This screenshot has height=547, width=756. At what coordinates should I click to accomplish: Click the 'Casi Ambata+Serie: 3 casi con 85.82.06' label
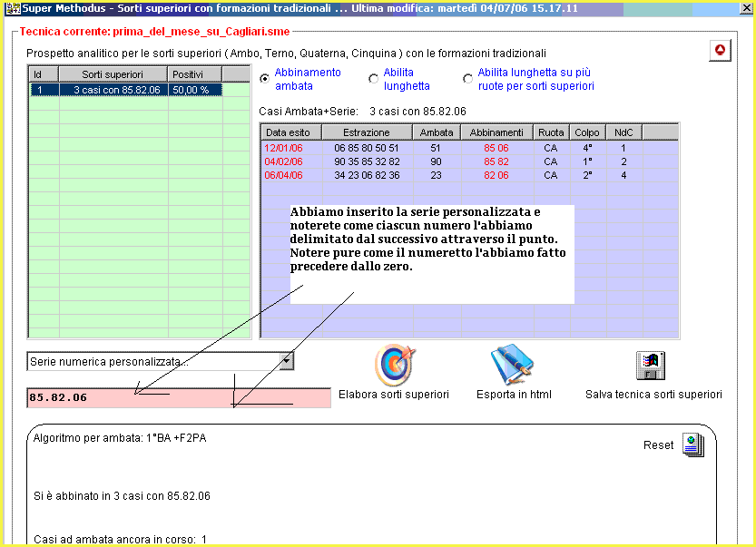click(x=363, y=112)
